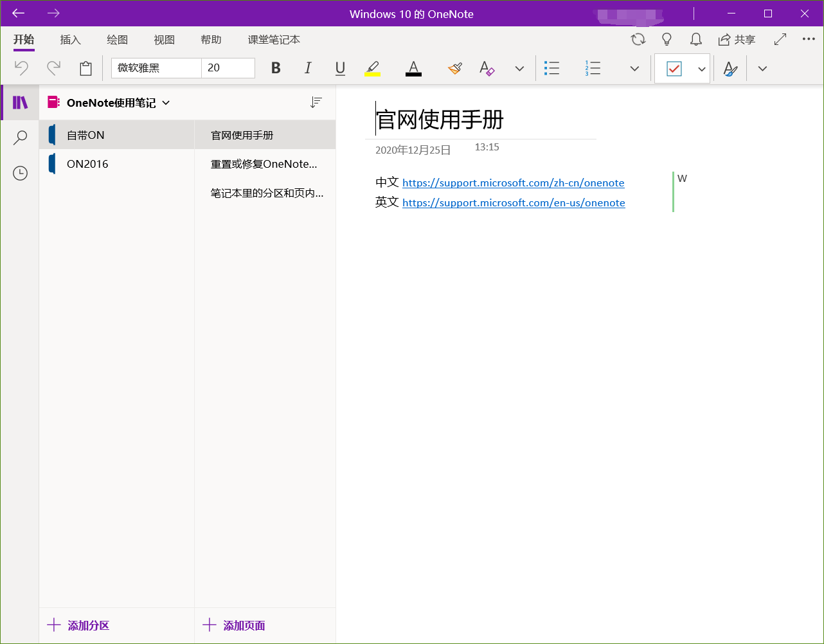Click the author indicator W
824x644 pixels.
click(x=683, y=179)
